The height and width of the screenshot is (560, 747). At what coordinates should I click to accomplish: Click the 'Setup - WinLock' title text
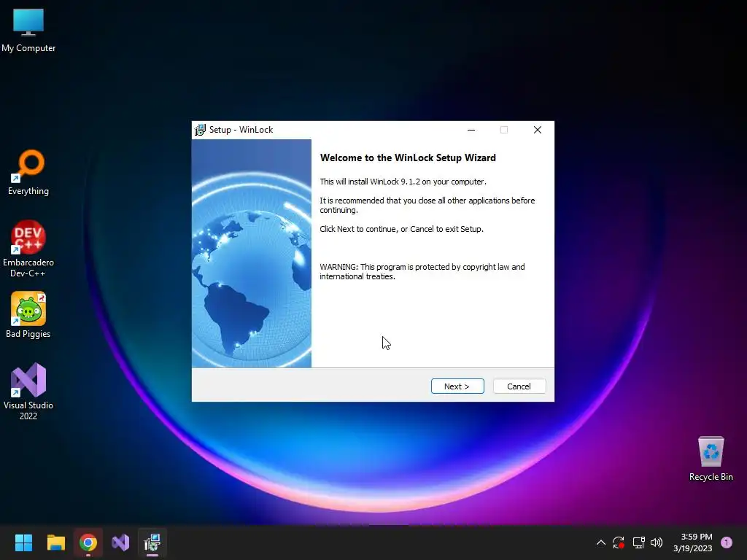(x=241, y=130)
